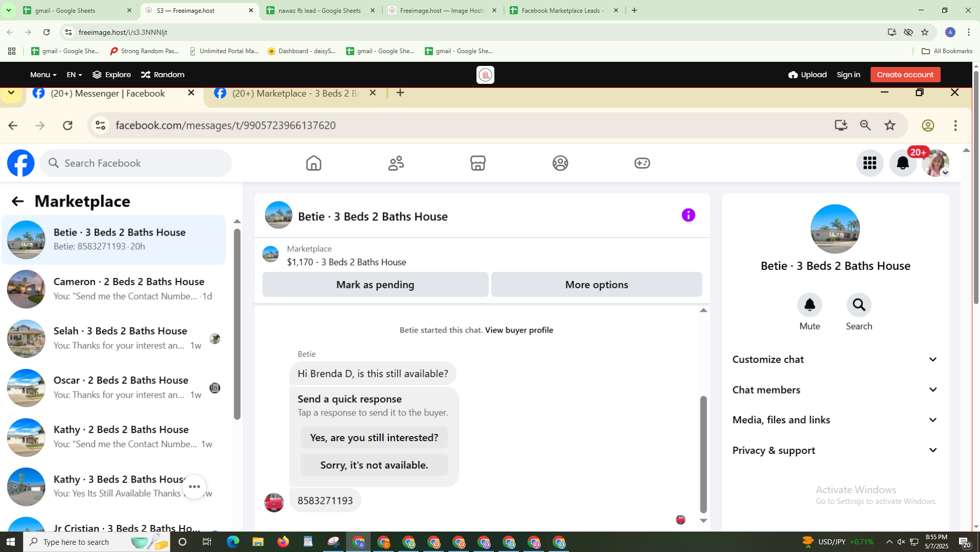Open Cameron 2 Beds 2 Baths House chat
This screenshot has width=980, height=552.
[x=113, y=289]
